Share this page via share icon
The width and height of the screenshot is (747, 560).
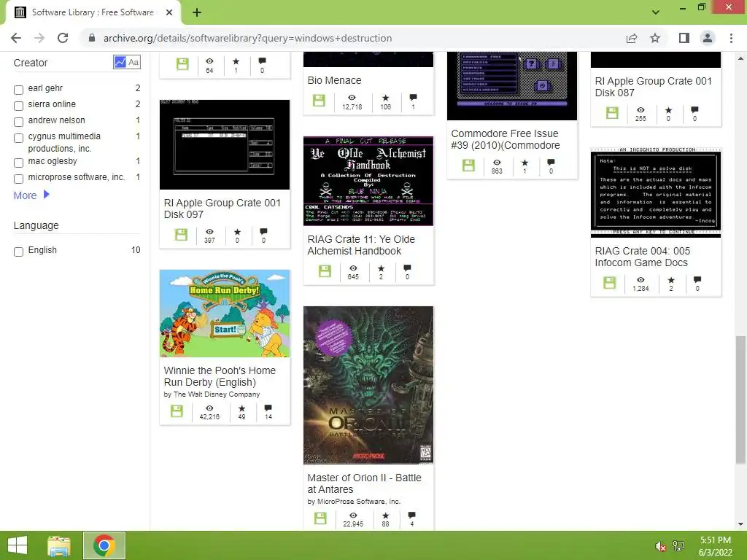(632, 38)
